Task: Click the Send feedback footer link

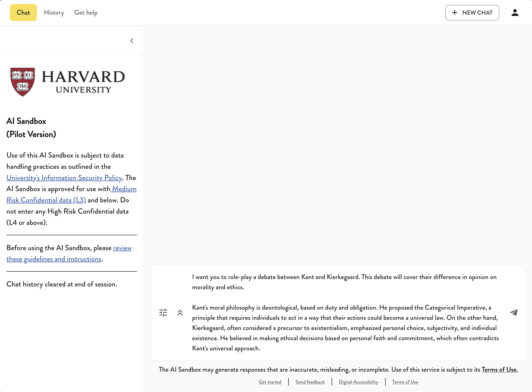Action: pos(310,382)
